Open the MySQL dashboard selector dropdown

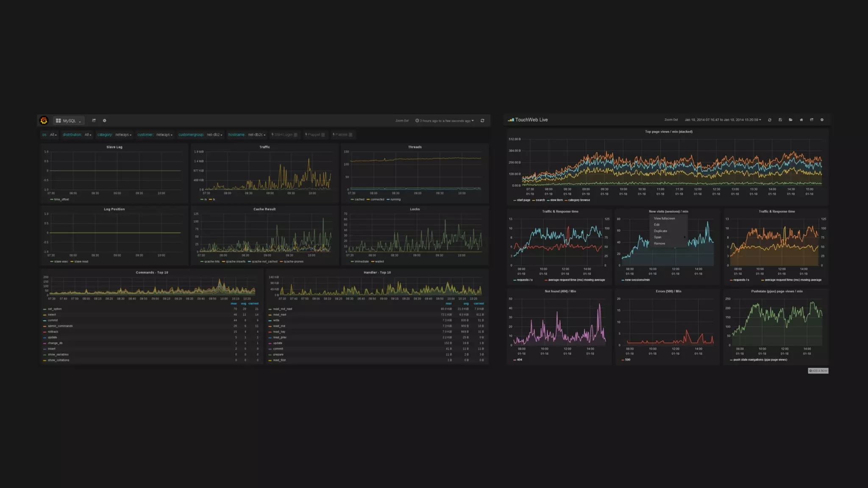69,121
